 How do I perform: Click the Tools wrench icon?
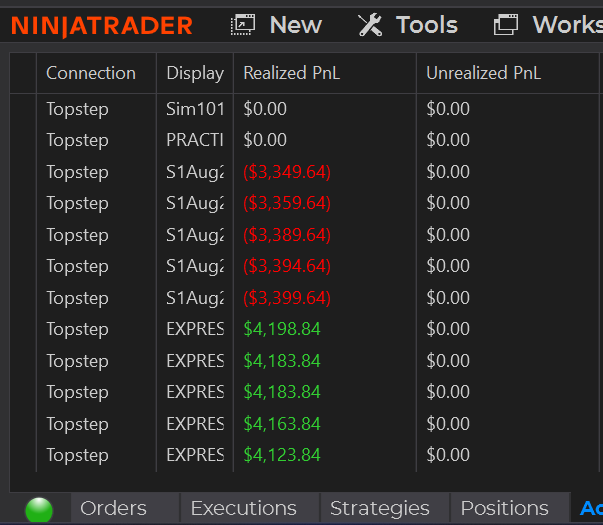pos(370,25)
